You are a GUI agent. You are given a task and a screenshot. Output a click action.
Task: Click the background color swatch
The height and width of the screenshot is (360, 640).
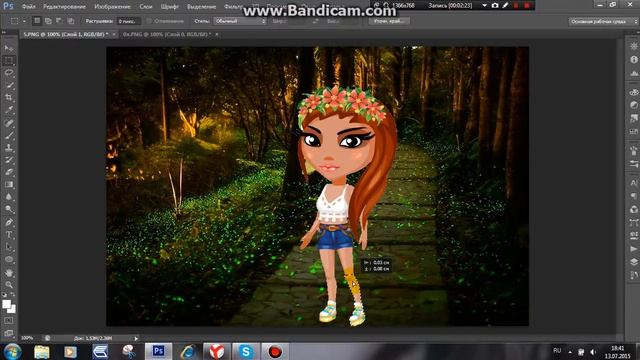(13, 310)
